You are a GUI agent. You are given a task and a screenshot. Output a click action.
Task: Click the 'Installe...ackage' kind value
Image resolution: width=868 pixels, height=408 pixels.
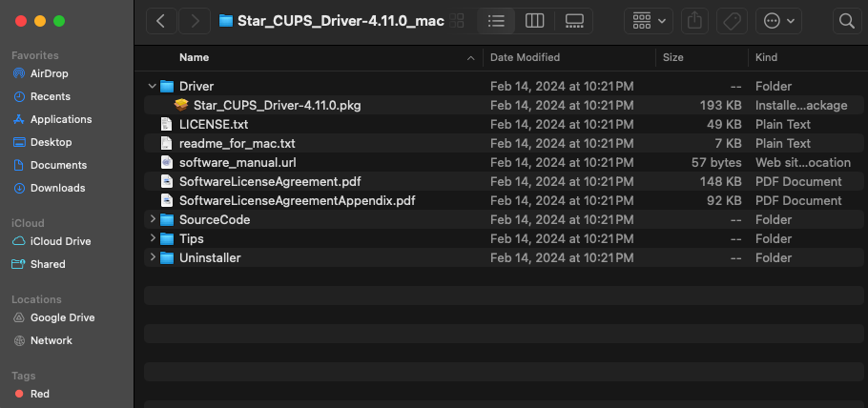point(801,105)
